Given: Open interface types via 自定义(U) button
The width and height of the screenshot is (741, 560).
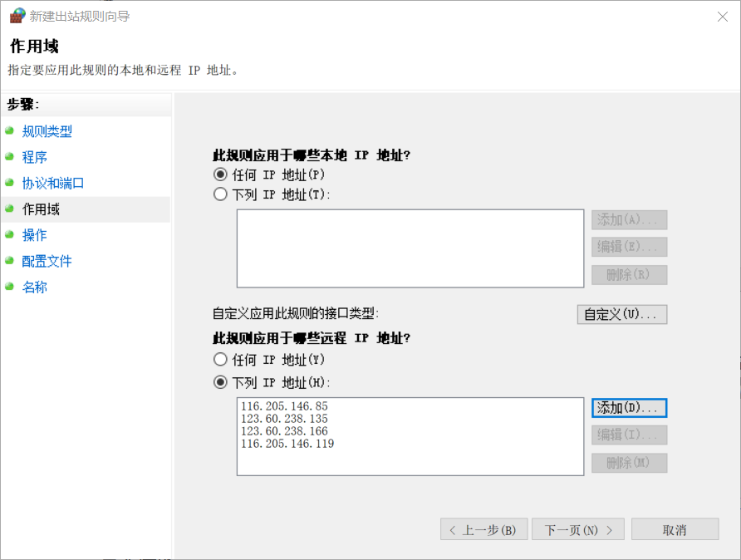Looking at the screenshot, I should (x=622, y=314).
